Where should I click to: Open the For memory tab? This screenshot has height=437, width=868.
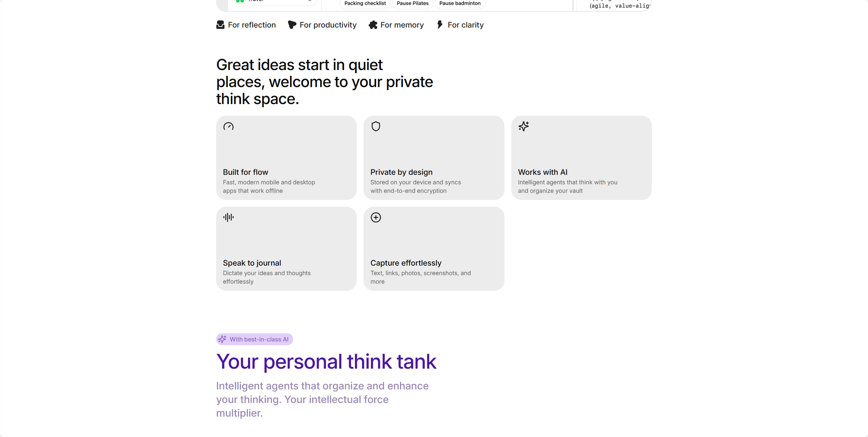[396, 25]
